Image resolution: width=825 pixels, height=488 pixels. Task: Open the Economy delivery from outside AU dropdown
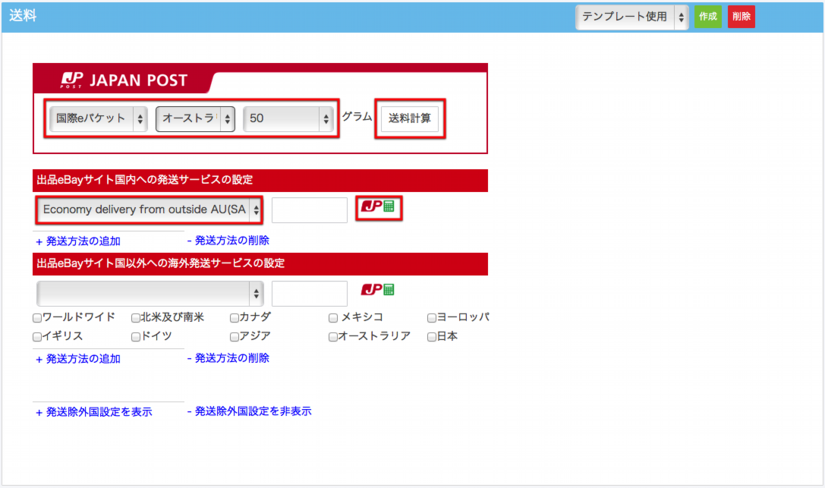pos(149,210)
